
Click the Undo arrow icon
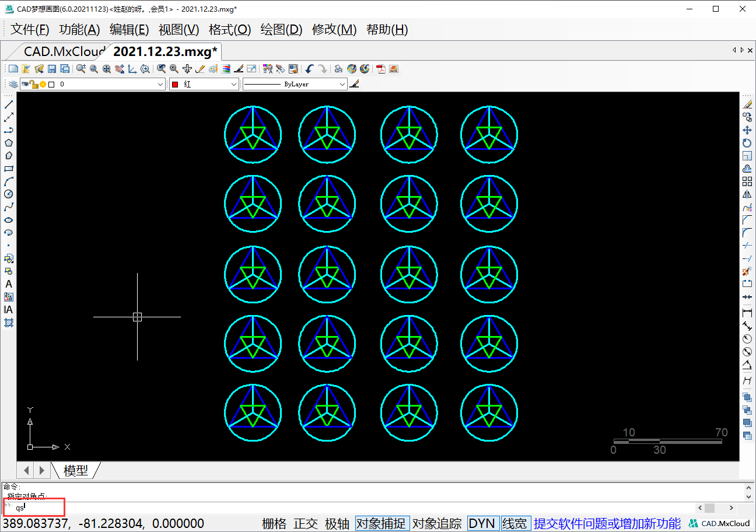[x=310, y=69]
